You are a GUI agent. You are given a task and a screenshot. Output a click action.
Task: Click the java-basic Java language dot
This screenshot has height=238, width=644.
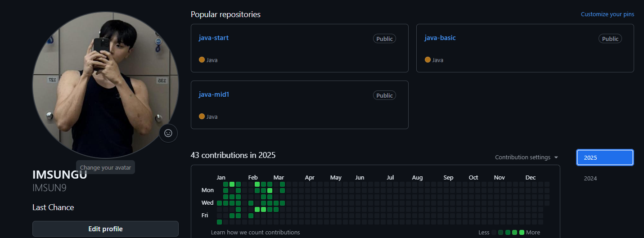click(428, 59)
